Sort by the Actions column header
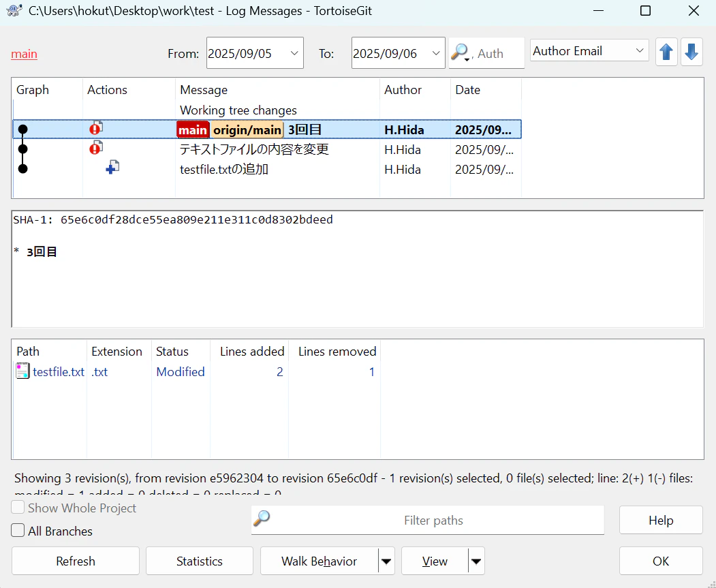Image resolution: width=716 pixels, height=588 pixels. coord(129,90)
